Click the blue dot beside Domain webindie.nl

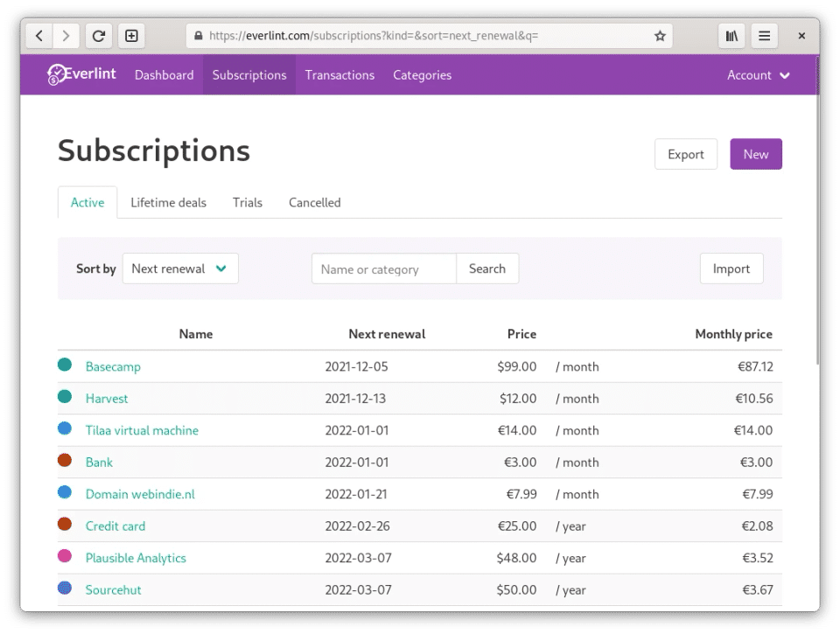(65, 492)
